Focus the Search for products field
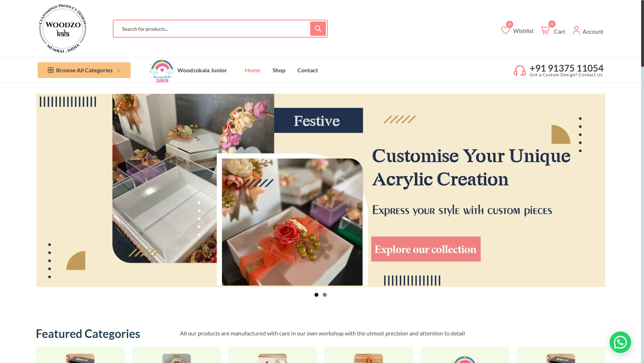The width and height of the screenshot is (644, 363). click(x=212, y=29)
